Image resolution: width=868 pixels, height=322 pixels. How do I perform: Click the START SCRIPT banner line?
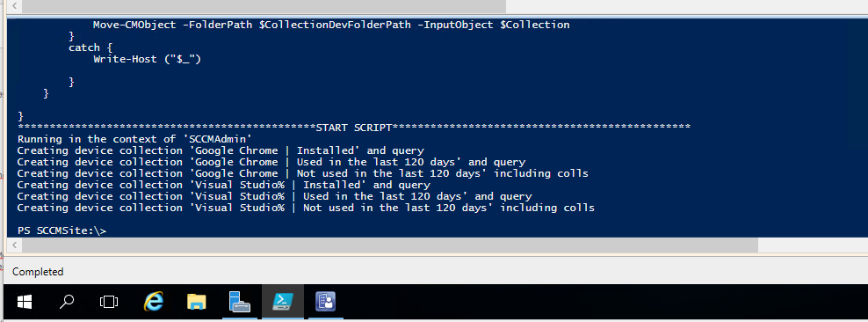click(x=354, y=128)
